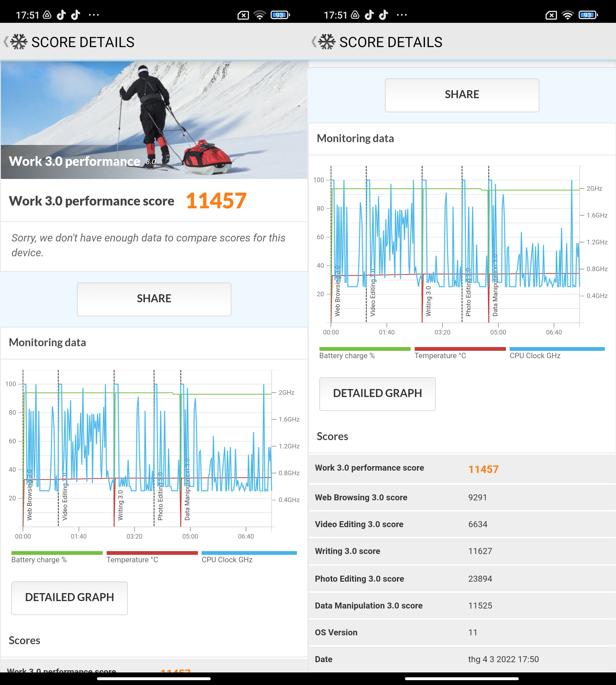Tap 'thg 4 3 2022 17:50' date value
This screenshot has width=616, height=685.
click(x=503, y=659)
